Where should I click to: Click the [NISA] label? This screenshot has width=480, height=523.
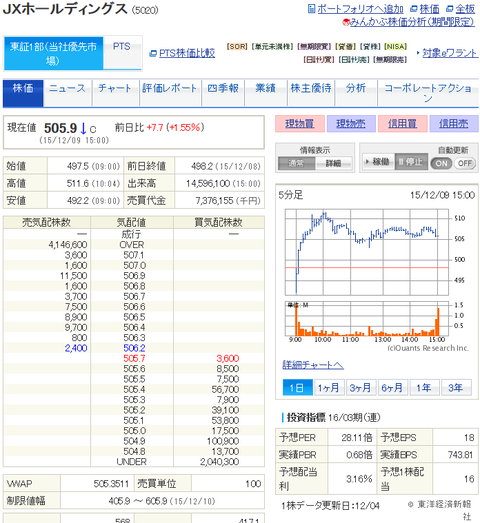396,46
